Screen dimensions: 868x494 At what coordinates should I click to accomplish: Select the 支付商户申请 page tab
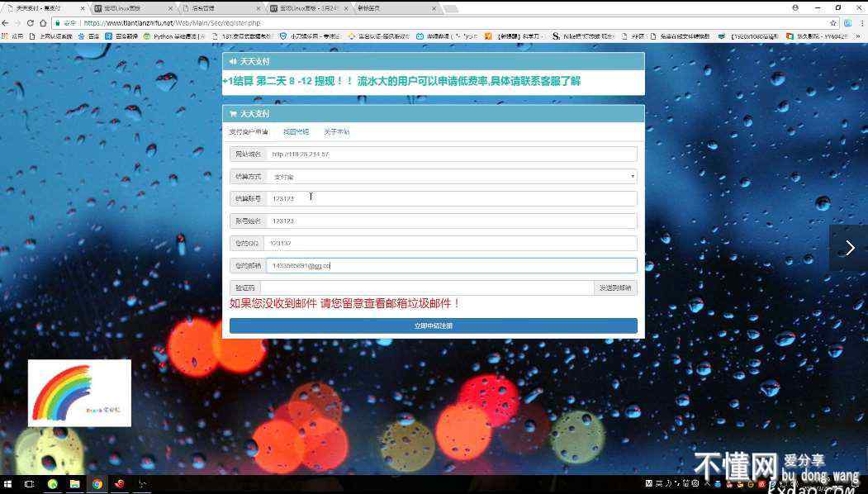[248, 132]
